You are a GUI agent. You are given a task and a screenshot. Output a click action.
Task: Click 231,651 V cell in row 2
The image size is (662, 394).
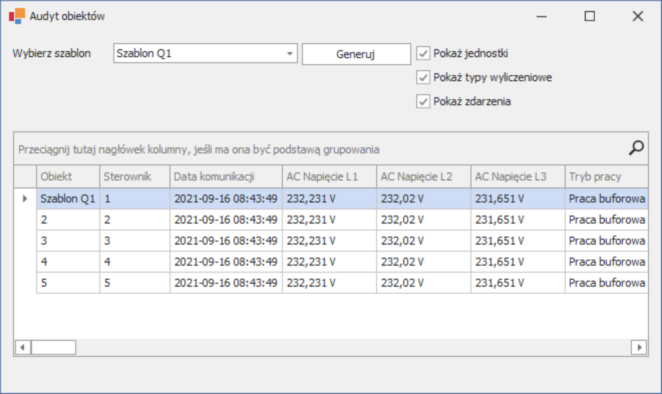[x=518, y=220]
